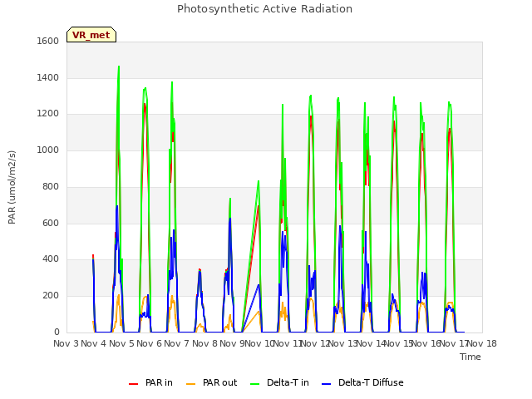Image resolution: width=532 pixels, height=399 pixels.
Task: Click the 400 y-axis tick label
Action: (x=51, y=259)
